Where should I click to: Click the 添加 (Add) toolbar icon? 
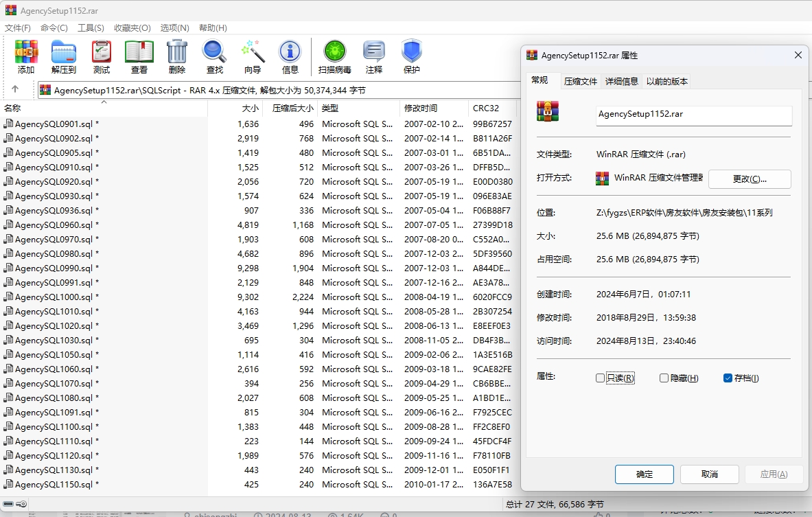(26, 56)
